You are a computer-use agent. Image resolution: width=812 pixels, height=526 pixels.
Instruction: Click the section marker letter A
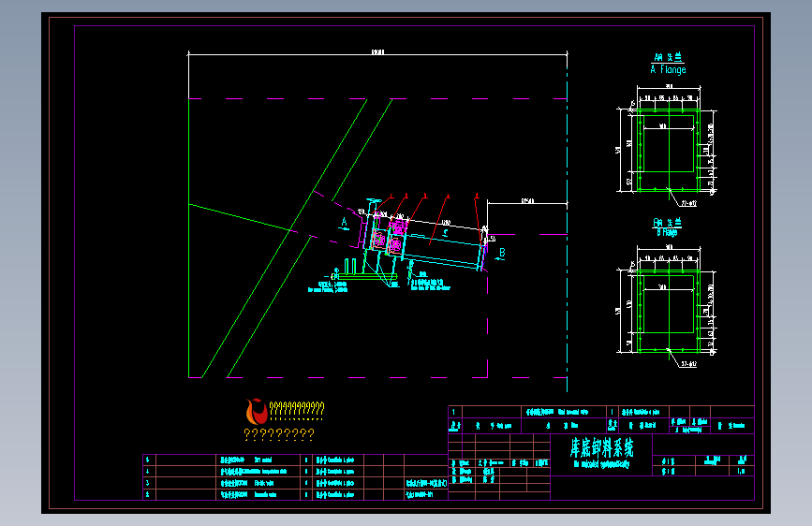coord(344,223)
